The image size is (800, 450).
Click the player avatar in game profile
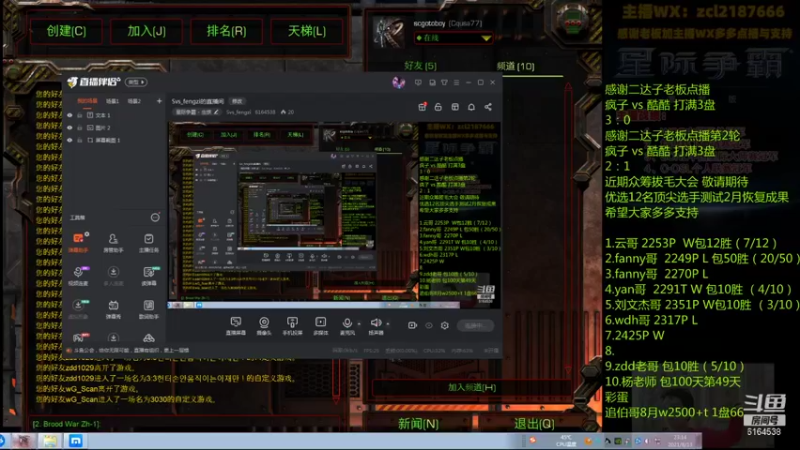click(389, 32)
